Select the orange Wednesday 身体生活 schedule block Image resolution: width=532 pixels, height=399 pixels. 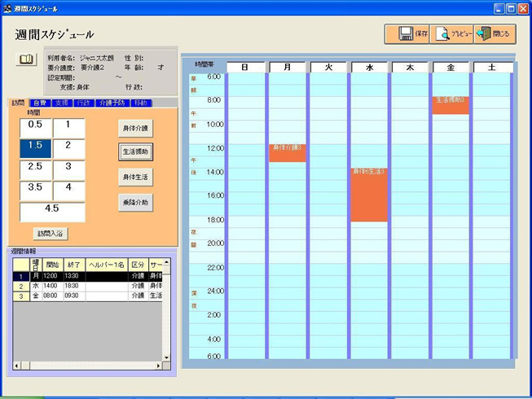pos(368,195)
